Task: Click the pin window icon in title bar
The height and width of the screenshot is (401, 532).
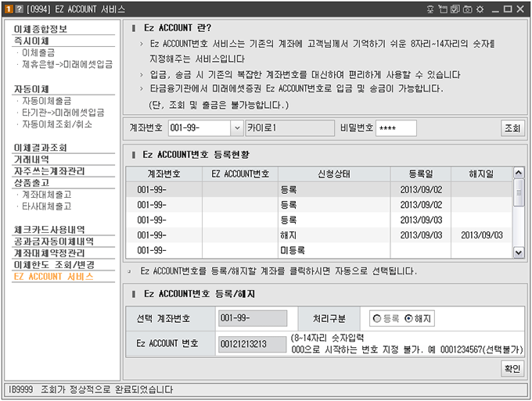Action: 430,9
